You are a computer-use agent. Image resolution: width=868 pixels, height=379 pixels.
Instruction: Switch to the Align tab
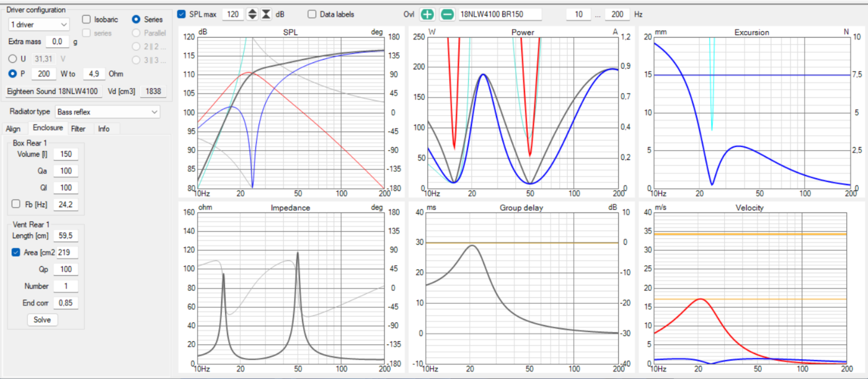point(13,129)
